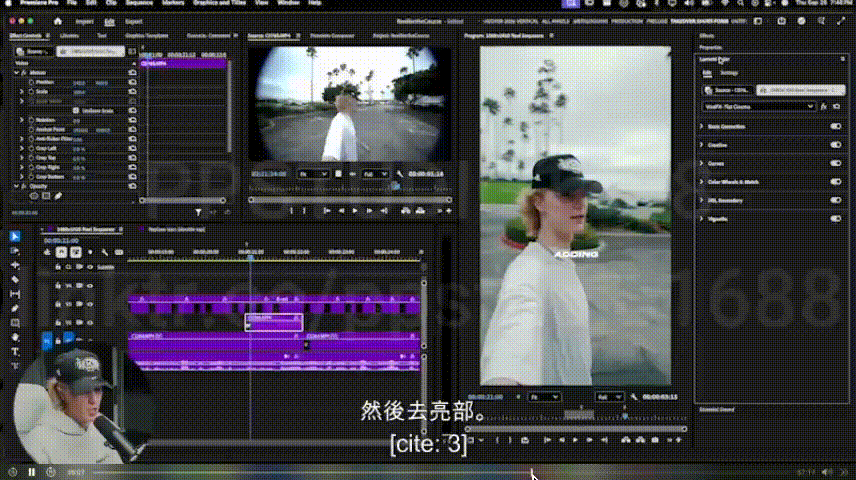This screenshot has width=856, height=480.
Task: Click the rectangle mask icon under Opacity
Action: click(x=46, y=196)
